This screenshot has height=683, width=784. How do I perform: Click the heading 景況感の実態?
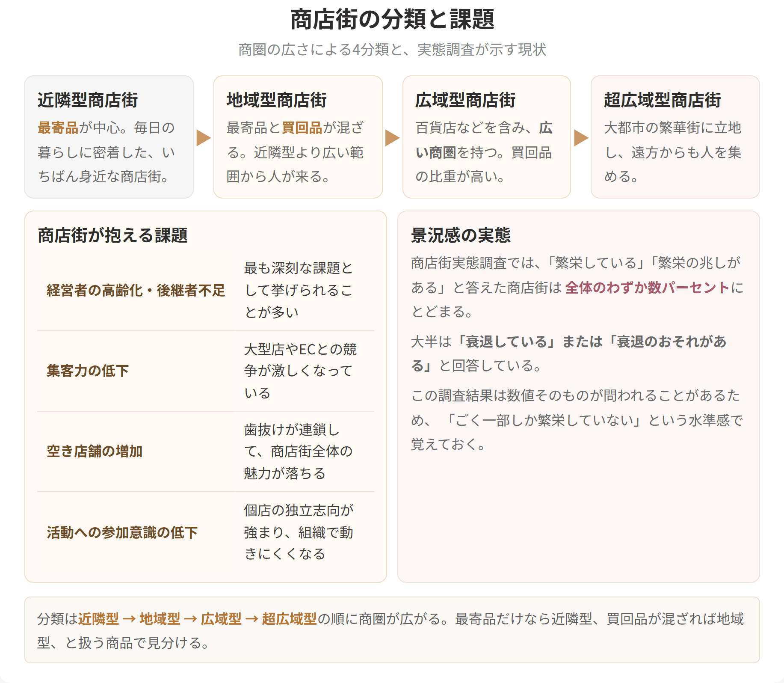[461, 235]
